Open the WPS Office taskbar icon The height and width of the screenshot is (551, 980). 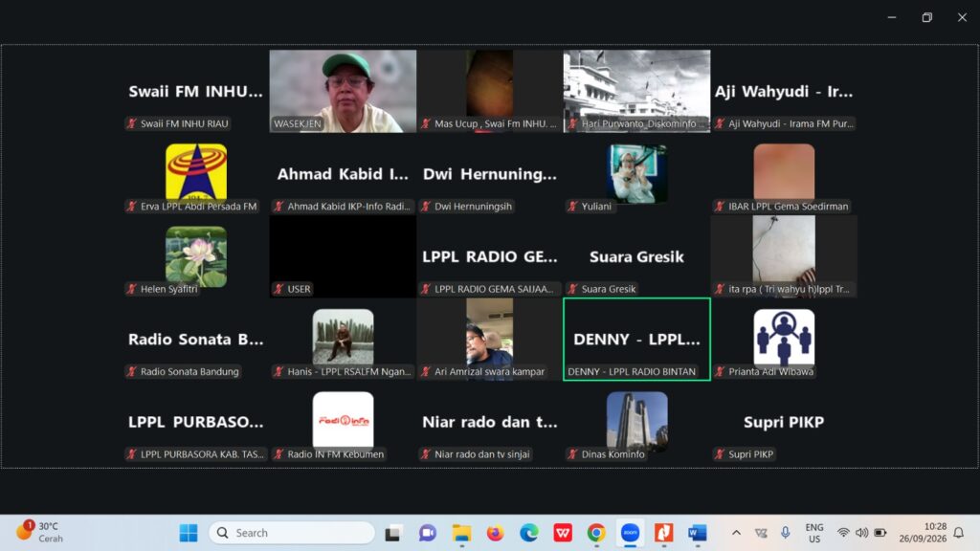point(563,533)
